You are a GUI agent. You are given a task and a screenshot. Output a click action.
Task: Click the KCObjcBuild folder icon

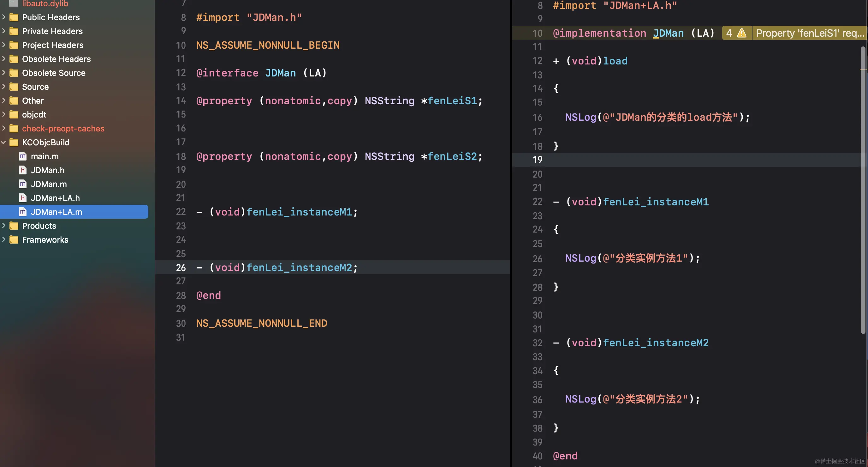(14, 143)
